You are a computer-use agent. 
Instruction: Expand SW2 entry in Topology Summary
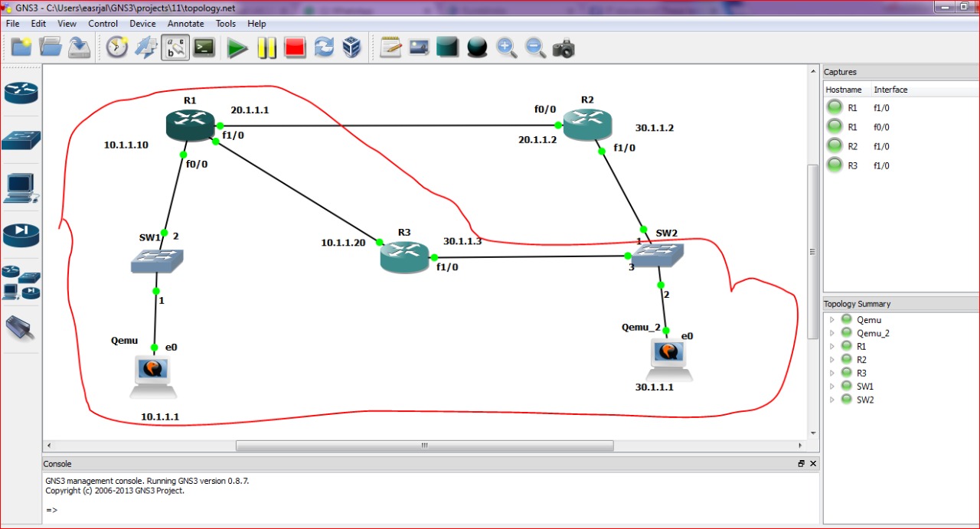[x=831, y=400]
